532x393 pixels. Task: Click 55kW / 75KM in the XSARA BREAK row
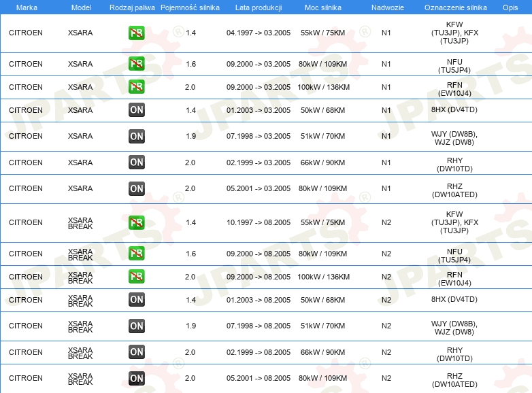click(x=322, y=222)
